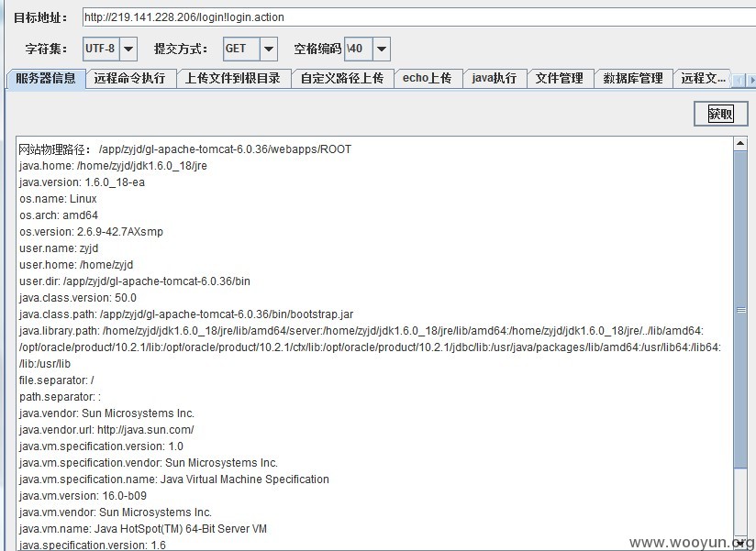
Task: Click the 目标地址 label
Action: (40, 17)
